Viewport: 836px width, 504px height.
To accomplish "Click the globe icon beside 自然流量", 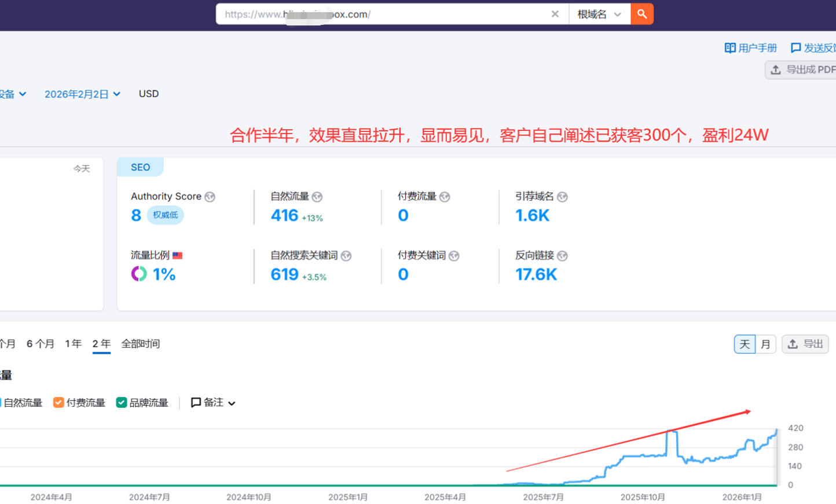I will pos(317,197).
